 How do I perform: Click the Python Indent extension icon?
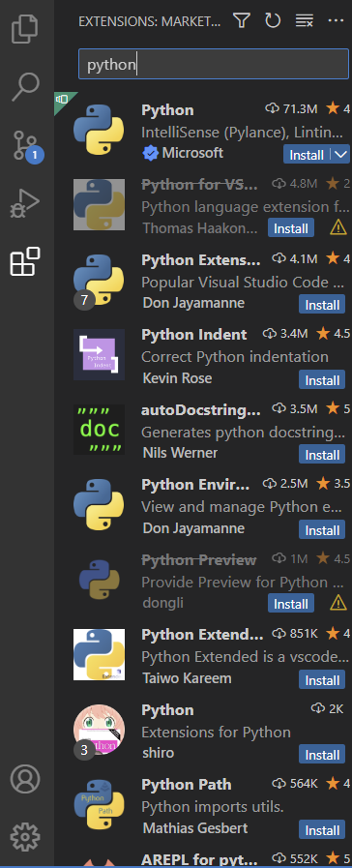point(99,354)
